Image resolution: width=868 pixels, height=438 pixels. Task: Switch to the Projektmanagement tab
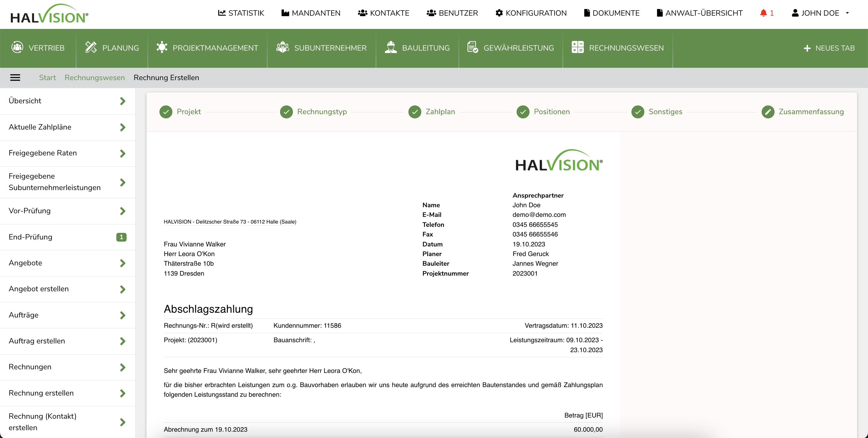coord(208,48)
